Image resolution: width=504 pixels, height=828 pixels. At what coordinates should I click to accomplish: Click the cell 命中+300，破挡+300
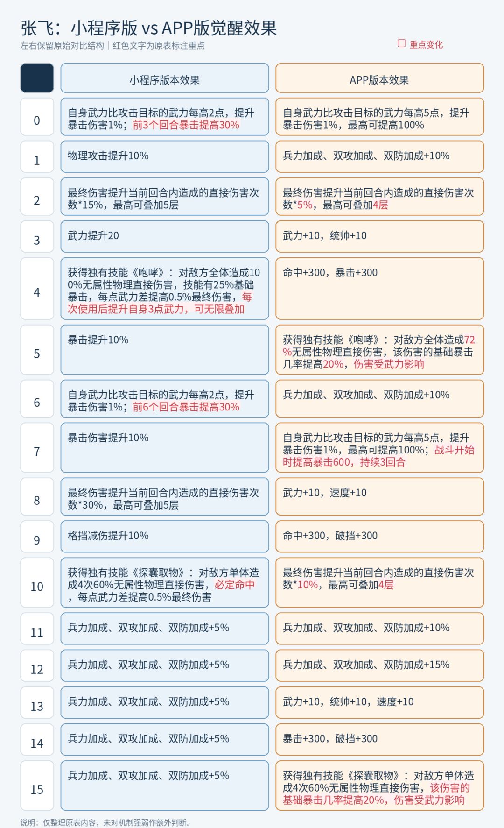[x=379, y=537]
